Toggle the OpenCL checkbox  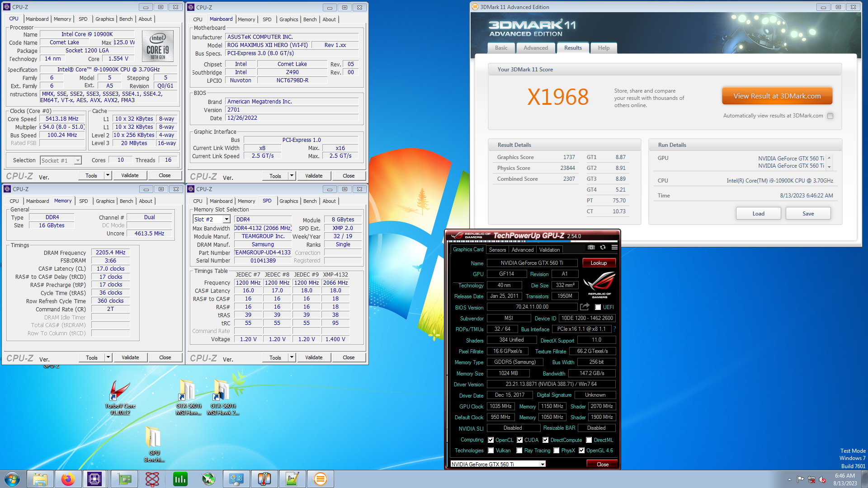(x=491, y=440)
